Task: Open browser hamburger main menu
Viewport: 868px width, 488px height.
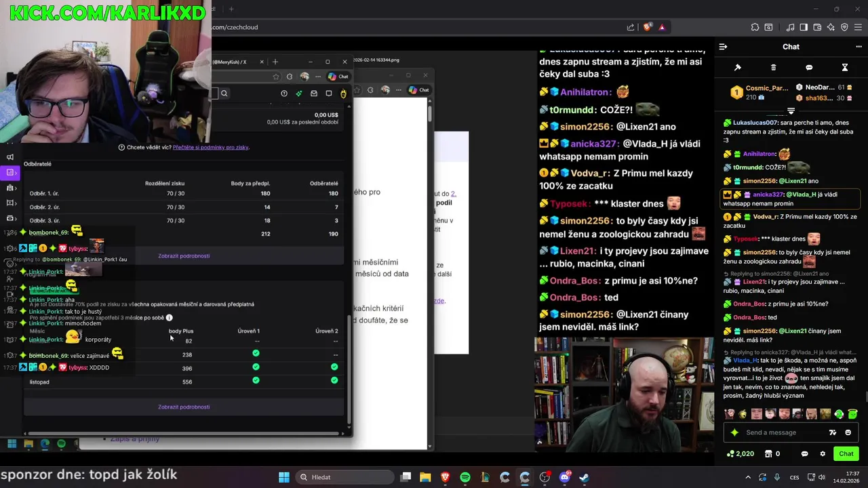Action: (858, 27)
